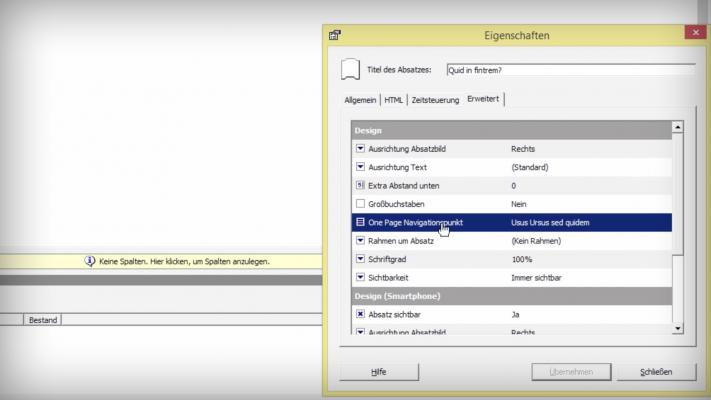This screenshot has height=400, width=711.
Task: Click the scroll down arrow of properties list
Action: pos(677,327)
